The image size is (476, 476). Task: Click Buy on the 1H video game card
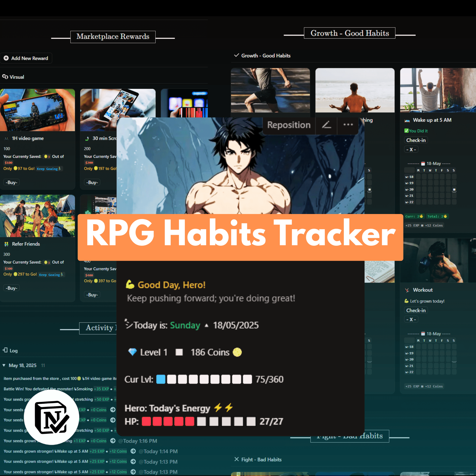pyautogui.click(x=12, y=182)
